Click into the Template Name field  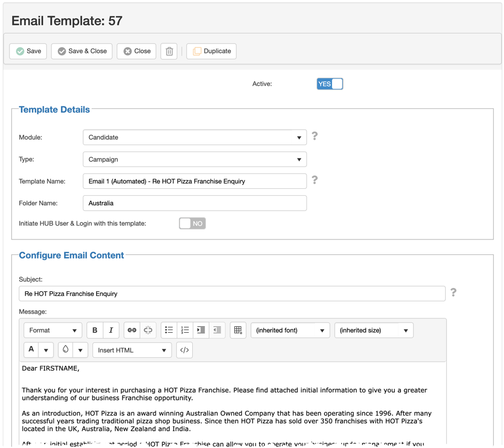coord(195,181)
